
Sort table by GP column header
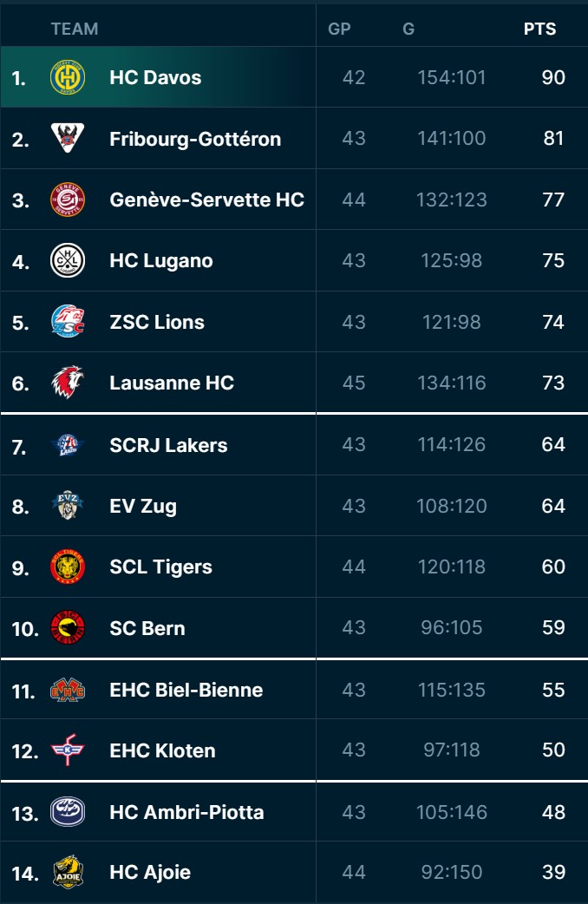click(x=339, y=29)
